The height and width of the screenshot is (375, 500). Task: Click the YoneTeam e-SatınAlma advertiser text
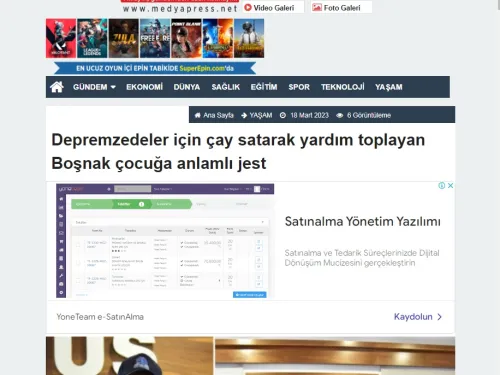point(100,317)
